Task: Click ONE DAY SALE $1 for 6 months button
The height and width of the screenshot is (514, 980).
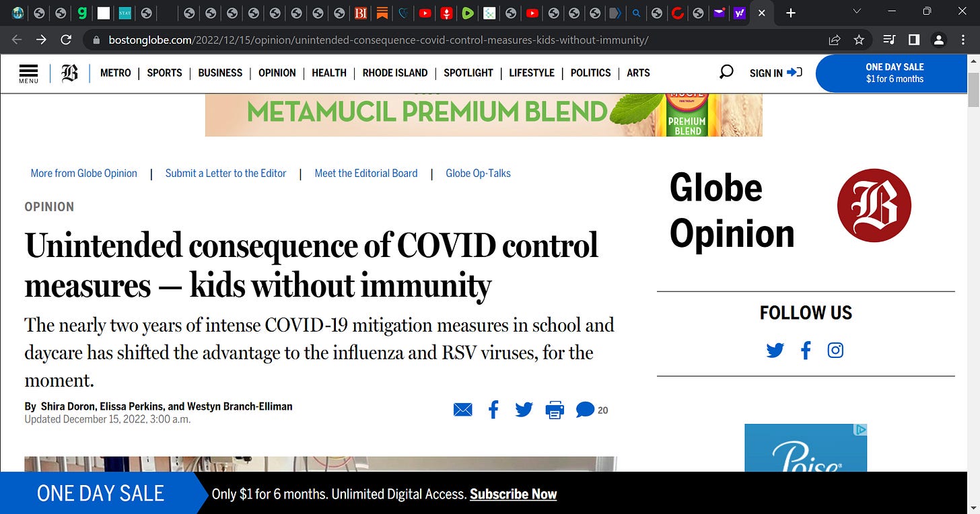Action: [891, 73]
